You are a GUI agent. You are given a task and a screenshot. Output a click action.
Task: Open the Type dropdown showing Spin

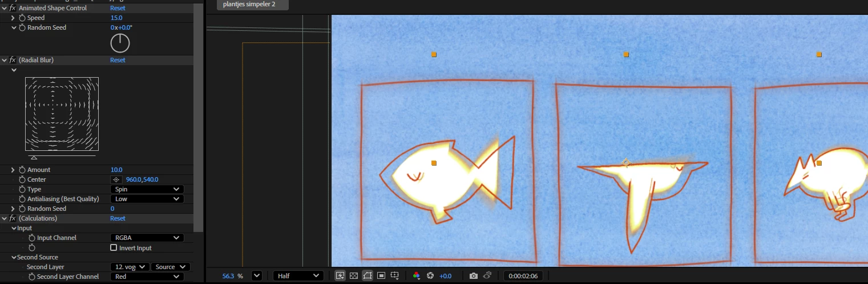[147, 189]
